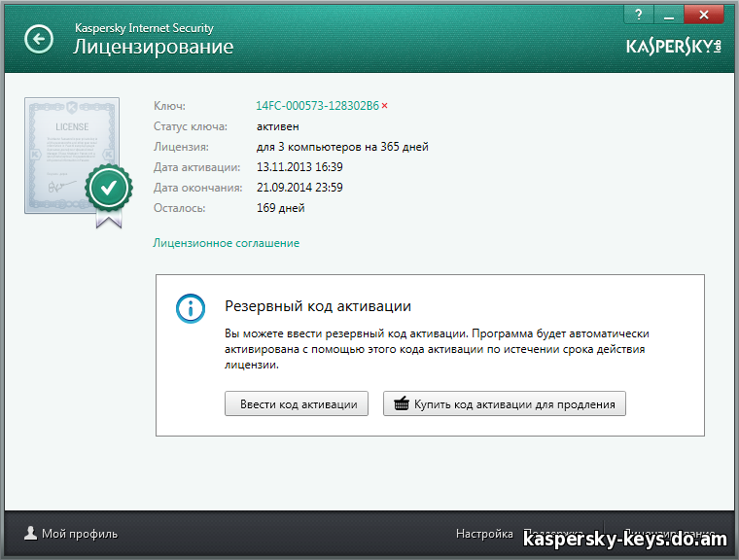The height and width of the screenshot is (560, 739).
Task: Open key 14FC-000573-128302B6 details
Action: coord(317,106)
